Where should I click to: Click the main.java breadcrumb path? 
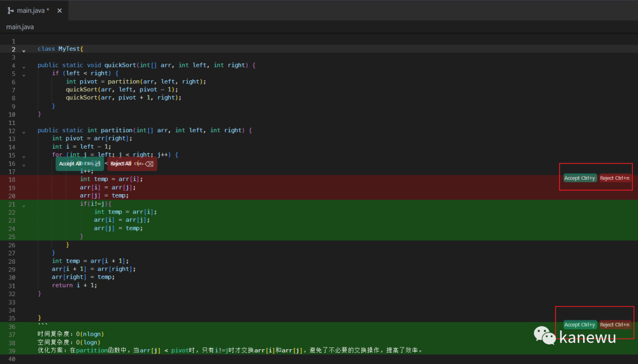pos(20,27)
